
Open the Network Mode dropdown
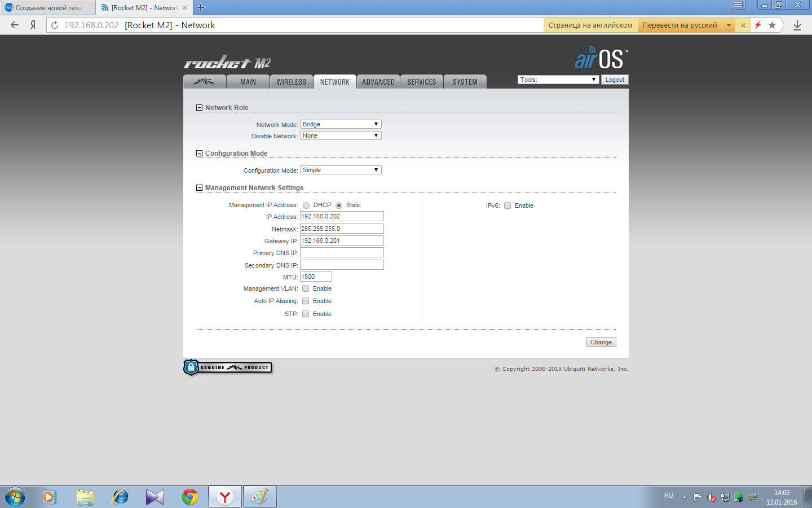point(341,124)
